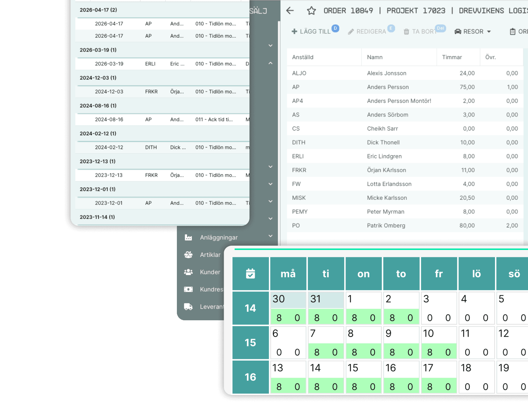Image resolution: width=528 pixels, height=420 pixels.
Task: Sort by Timmar column header
Action: click(x=452, y=57)
